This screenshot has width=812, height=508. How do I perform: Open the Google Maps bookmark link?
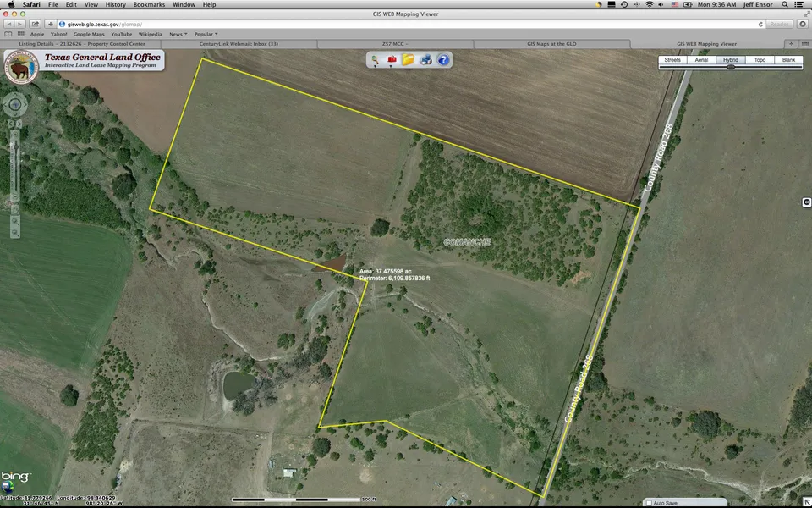[88, 34]
